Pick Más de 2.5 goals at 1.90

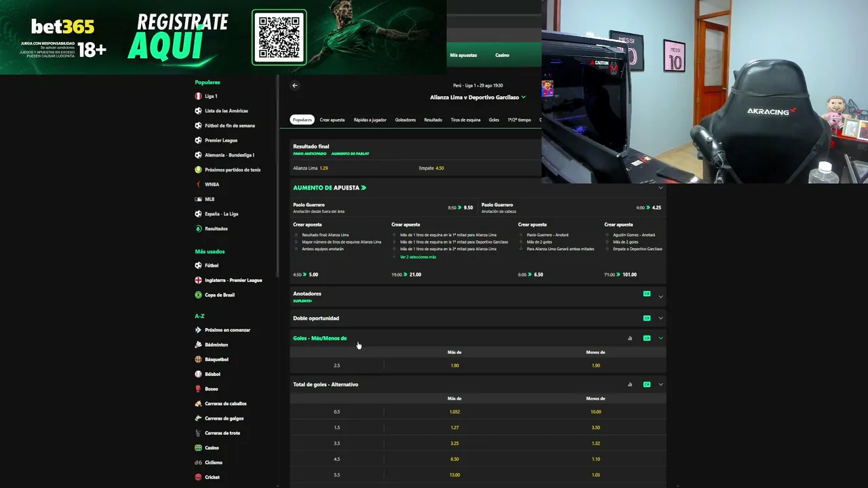pyautogui.click(x=454, y=365)
